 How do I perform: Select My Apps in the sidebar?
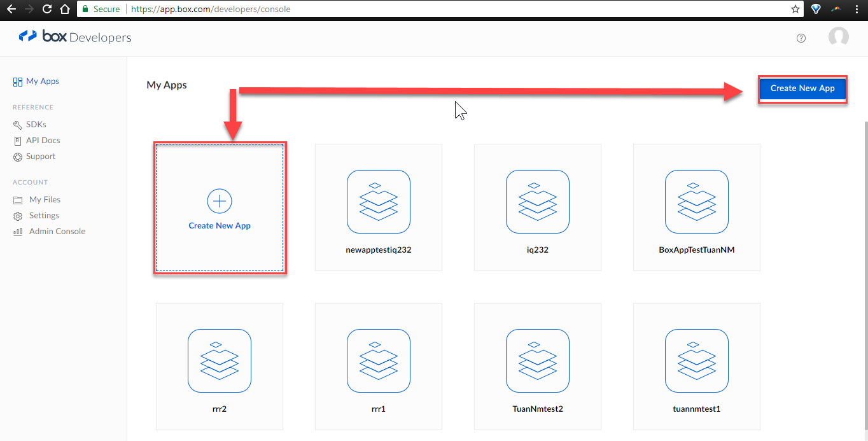click(x=43, y=81)
